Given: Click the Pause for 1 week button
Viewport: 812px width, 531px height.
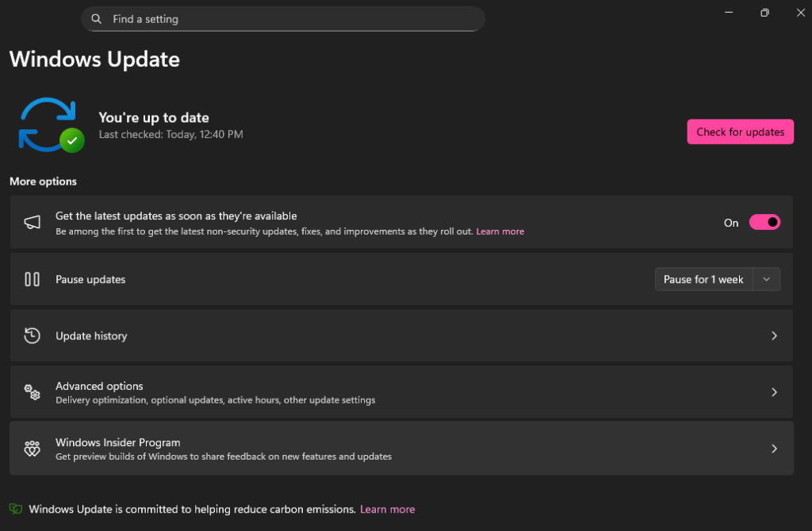Looking at the screenshot, I should 703,279.
